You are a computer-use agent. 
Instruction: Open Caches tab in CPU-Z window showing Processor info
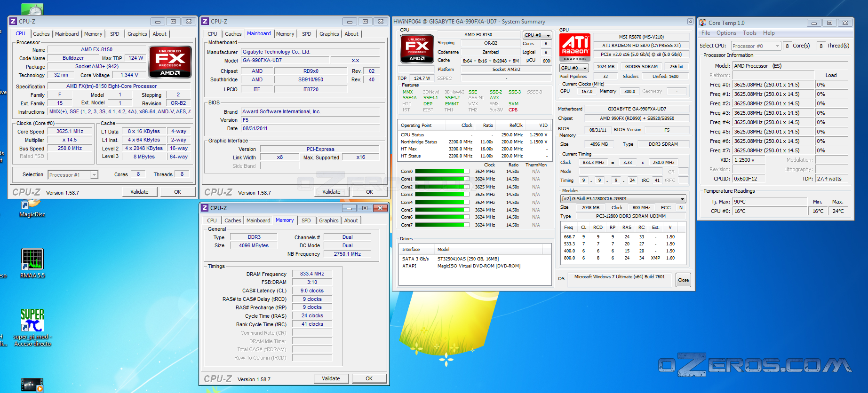pyautogui.click(x=41, y=34)
